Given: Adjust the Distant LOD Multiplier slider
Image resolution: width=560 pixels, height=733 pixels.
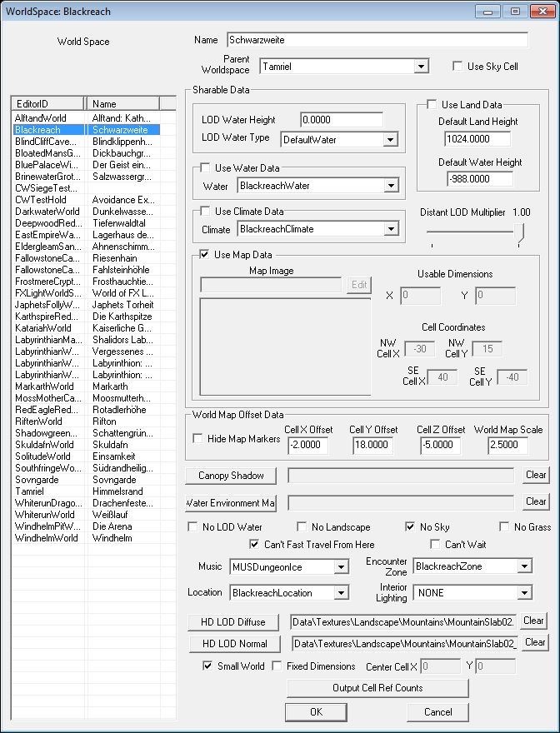Looking at the screenshot, I should (519, 233).
